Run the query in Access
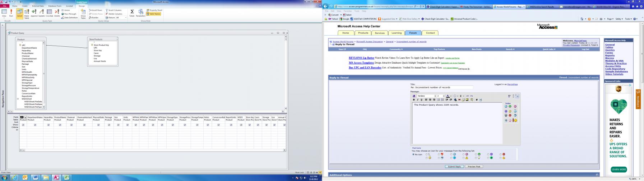This screenshot has height=181, width=644. point(11,13)
